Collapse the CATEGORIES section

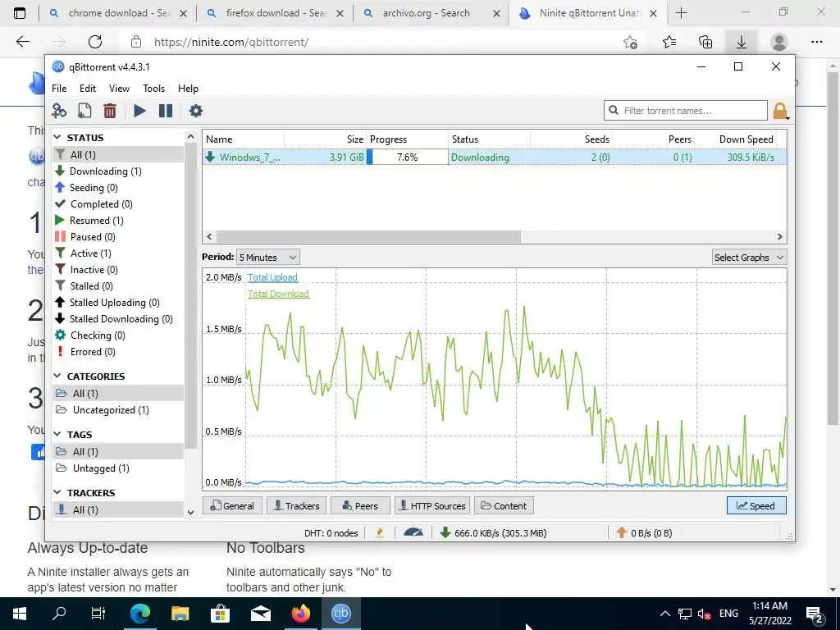(57, 376)
